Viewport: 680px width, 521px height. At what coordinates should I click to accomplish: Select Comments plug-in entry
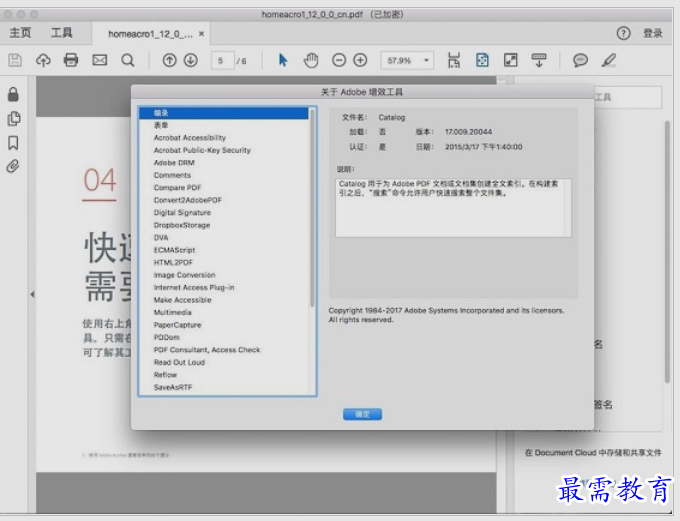[x=224, y=175]
